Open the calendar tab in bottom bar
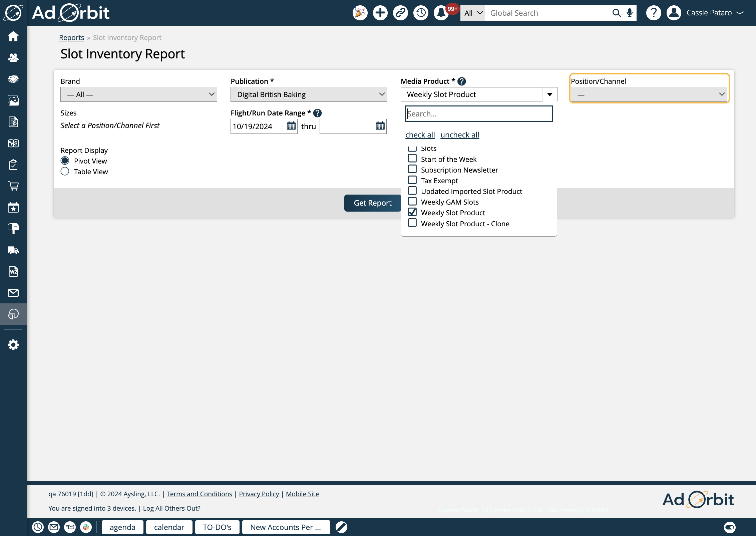 (169, 527)
